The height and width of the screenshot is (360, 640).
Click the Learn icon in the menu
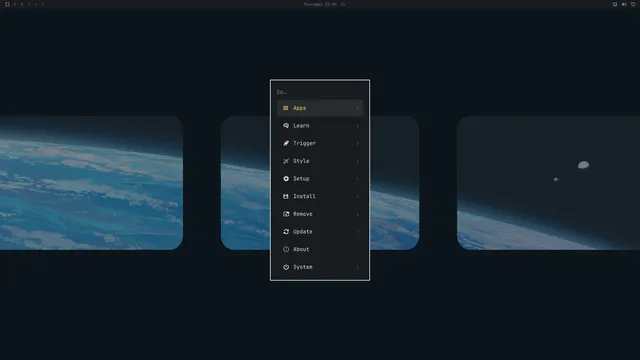[x=286, y=126]
